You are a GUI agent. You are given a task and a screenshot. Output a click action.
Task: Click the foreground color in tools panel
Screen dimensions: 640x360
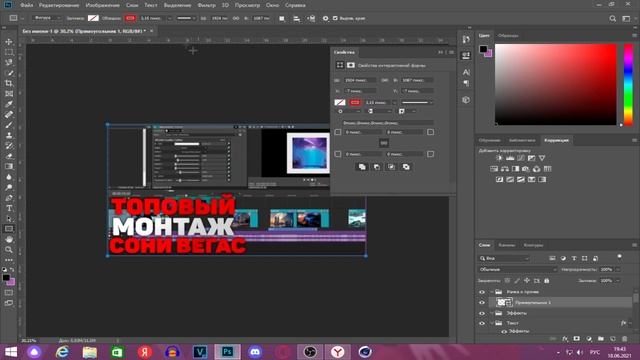click(6, 278)
